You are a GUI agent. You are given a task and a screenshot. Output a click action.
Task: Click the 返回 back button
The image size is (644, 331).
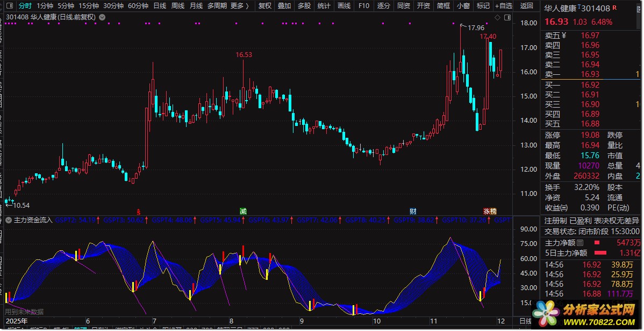(527, 6)
